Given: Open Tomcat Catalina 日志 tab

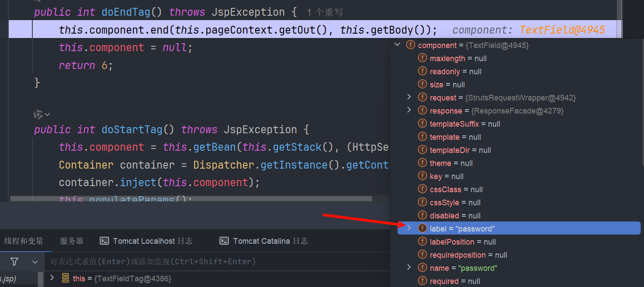Looking at the screenshot, I should point(264,241).
